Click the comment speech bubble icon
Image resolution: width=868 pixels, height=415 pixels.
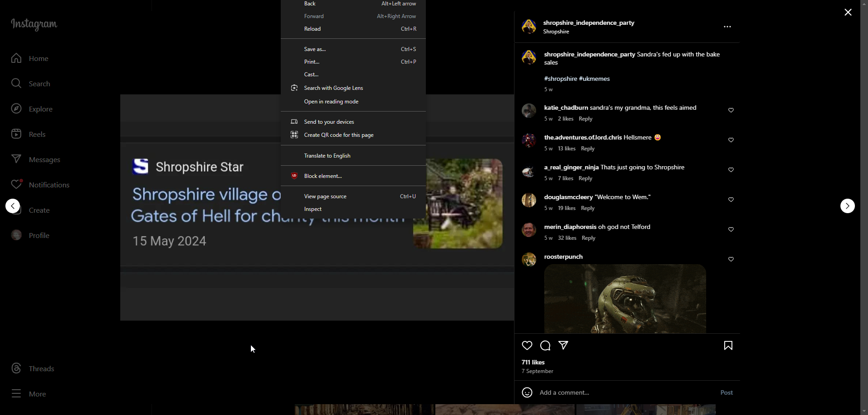545,346
